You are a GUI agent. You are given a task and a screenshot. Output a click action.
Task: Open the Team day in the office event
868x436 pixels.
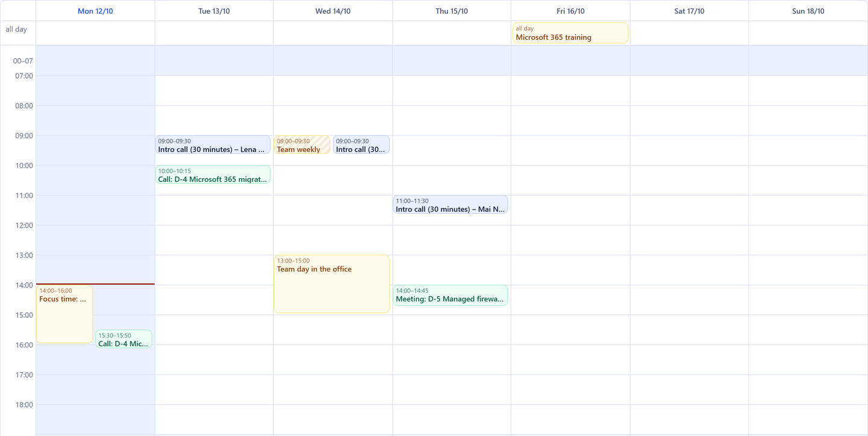pos(332,284)
